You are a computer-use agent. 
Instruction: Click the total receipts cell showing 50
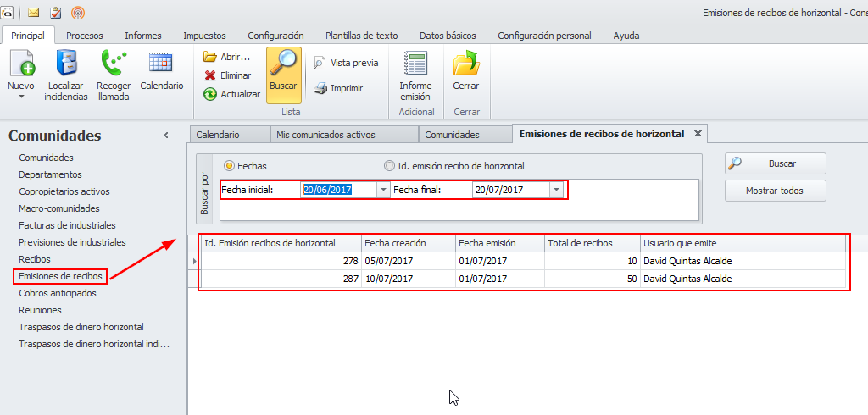(592, 279)
